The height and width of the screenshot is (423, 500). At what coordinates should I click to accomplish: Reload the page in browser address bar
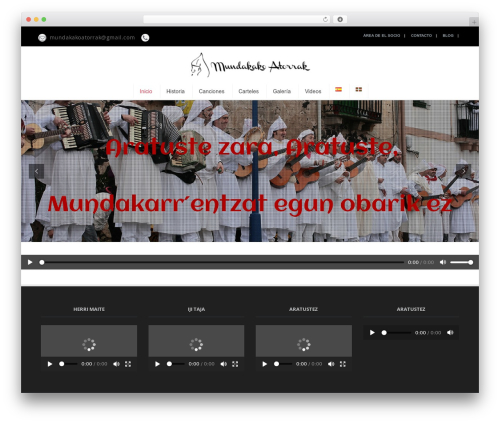click(x=325, y=19)
